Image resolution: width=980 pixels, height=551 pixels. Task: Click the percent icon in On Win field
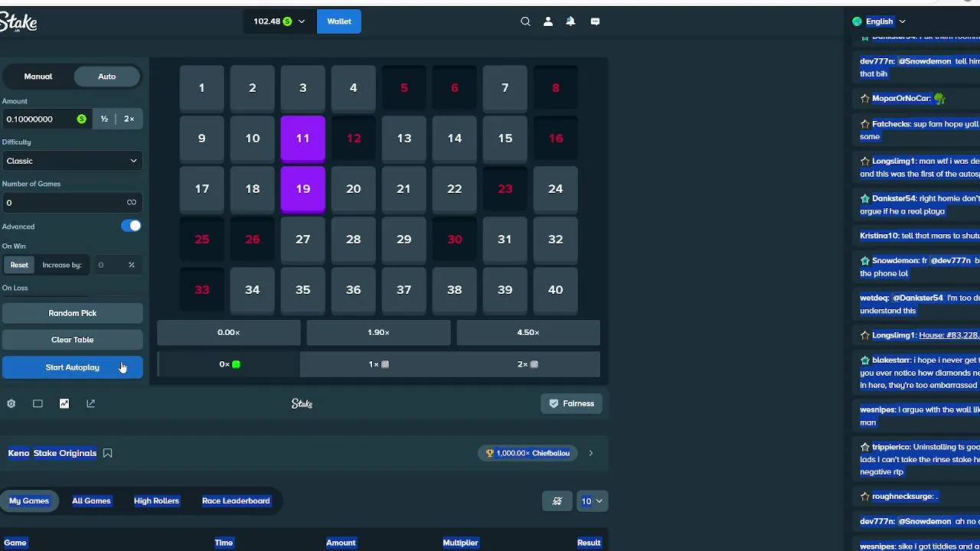tap(132, 265)
